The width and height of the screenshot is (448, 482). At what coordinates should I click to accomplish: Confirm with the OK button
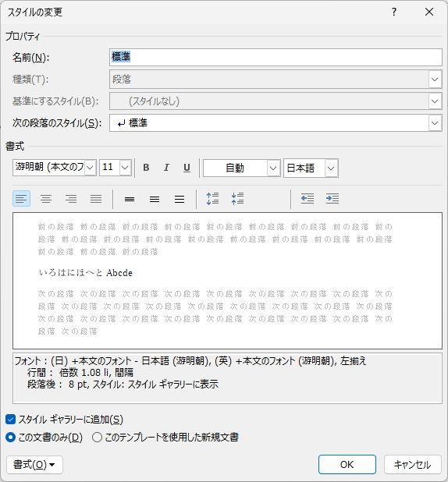(347, 465)
